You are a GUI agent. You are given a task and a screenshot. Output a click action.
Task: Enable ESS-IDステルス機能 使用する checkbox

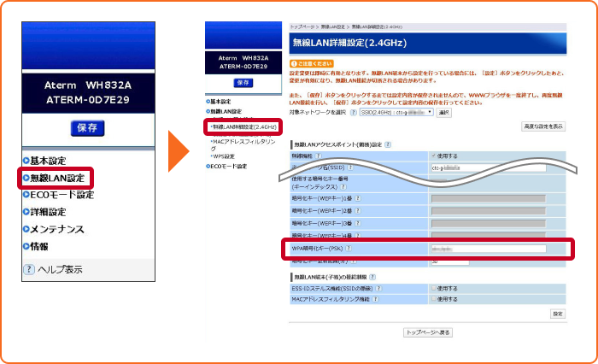coord(434,289)
